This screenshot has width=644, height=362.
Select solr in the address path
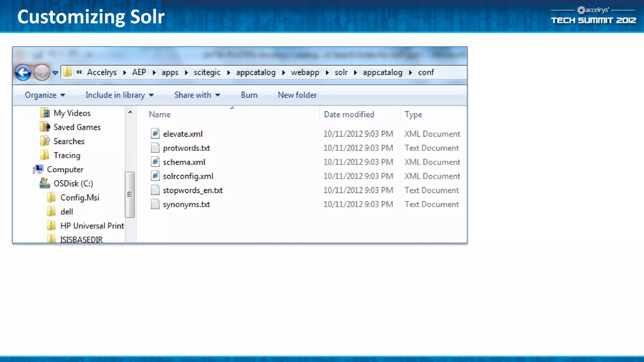(341, 72)
